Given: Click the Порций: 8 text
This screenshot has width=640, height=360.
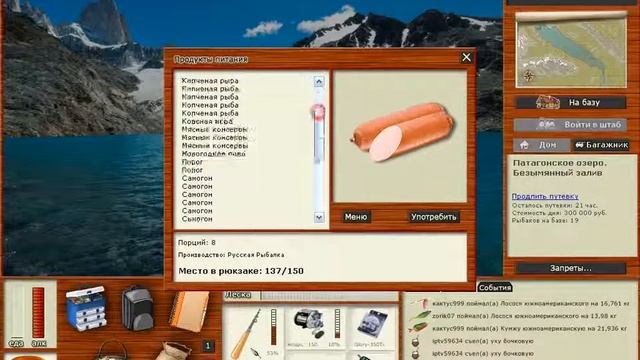Looking at the screenshot, I should point(197,242).
